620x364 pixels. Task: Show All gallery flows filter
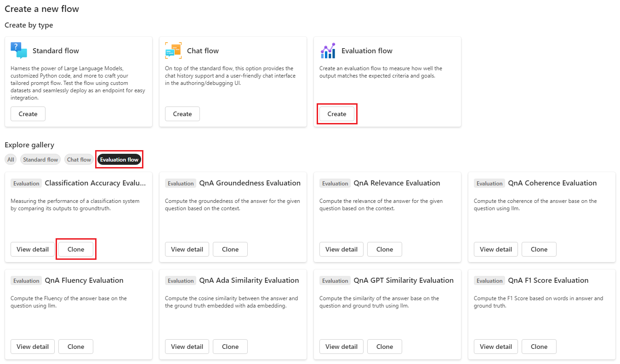point(11,160)
